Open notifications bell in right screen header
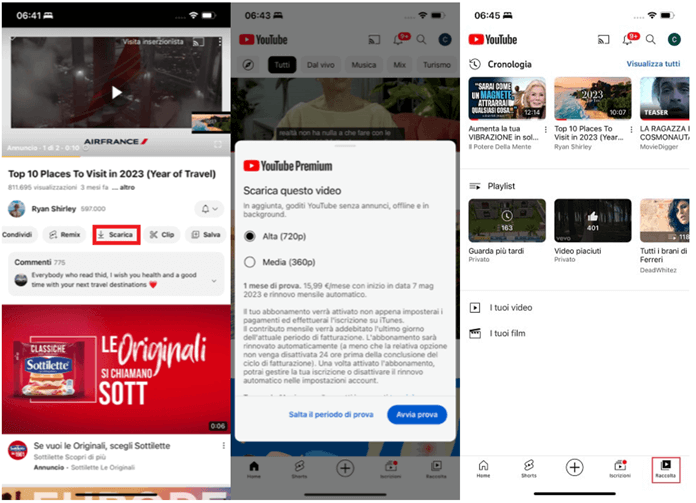The width and height of the screenshot is (696, 503). point(628,40)
